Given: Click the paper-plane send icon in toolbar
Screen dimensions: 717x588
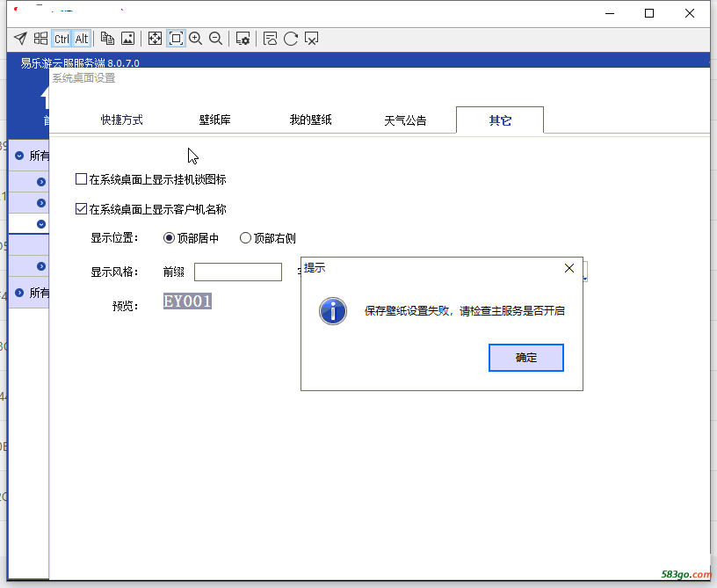Looking at the screenshot, I should [x=19, y=39].
